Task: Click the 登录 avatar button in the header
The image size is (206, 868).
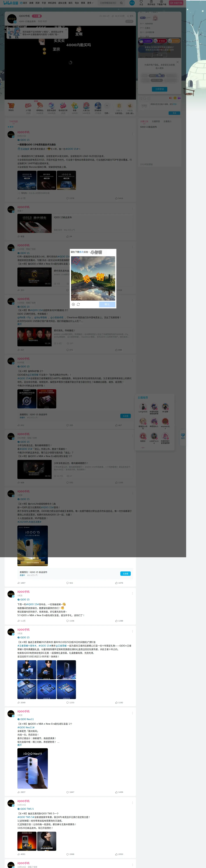Action: pyautogui.click(x=132, y=3)
